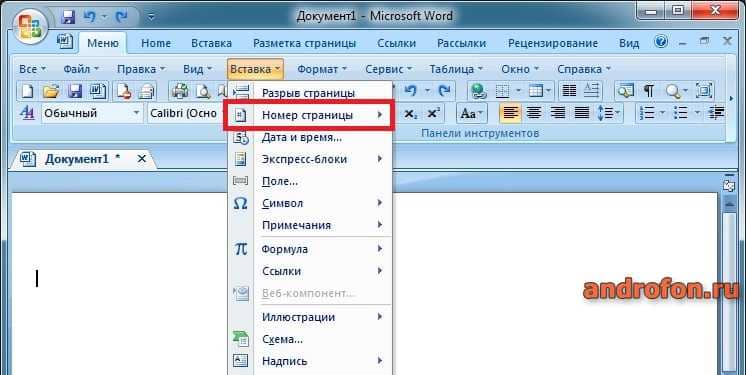
Task: Open the Файл classic menu
Action: click(81, 69)
